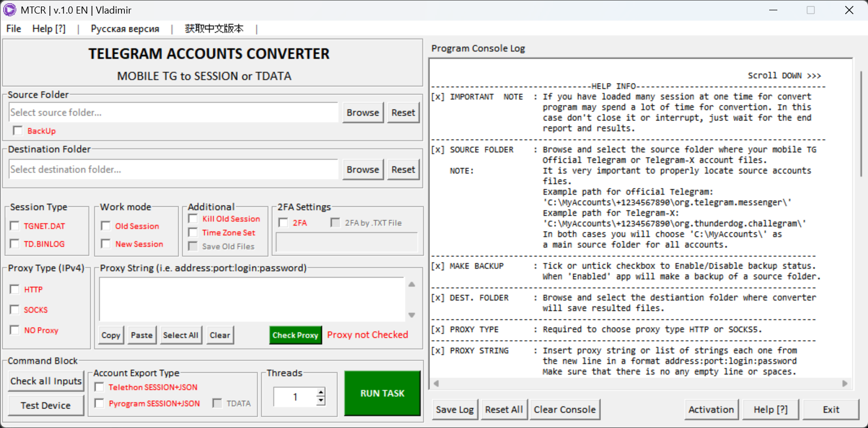Enable Time Zone Set option

(193, 232)
